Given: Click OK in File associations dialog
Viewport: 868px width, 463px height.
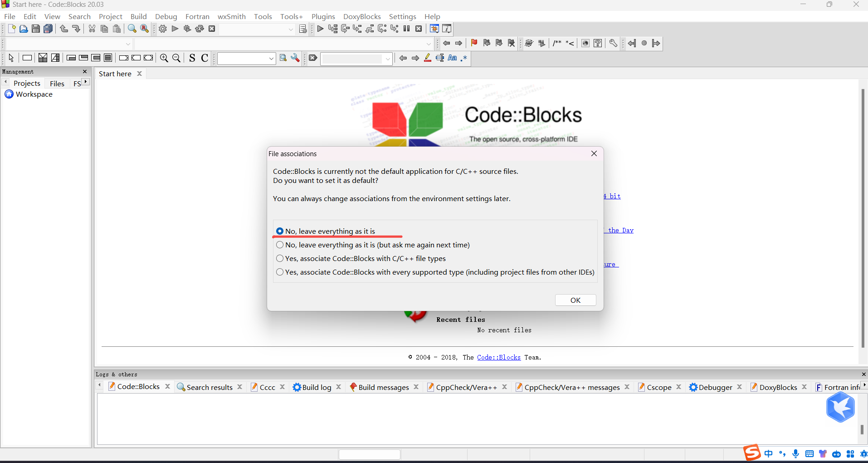Looking at the screenshot, I should pos(575,300).
